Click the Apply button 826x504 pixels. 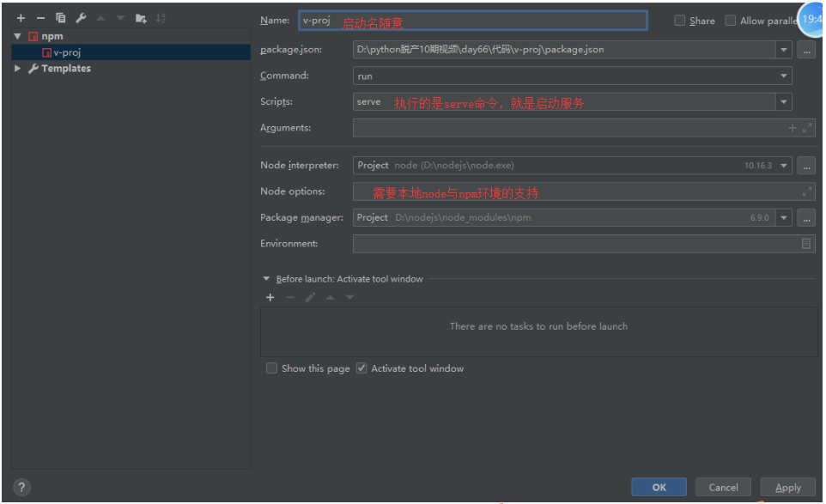pyautogui.click(x=788, y=487)
